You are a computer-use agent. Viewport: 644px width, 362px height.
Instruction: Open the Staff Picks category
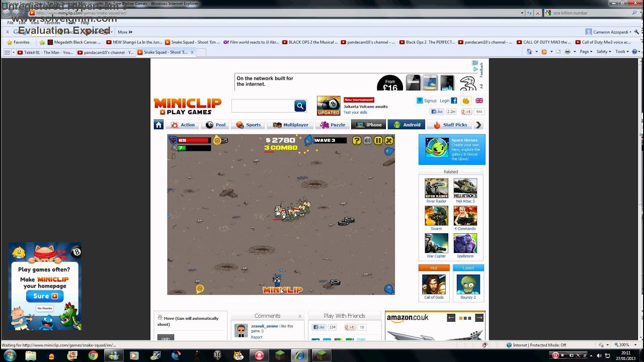(x=450, y=125)
